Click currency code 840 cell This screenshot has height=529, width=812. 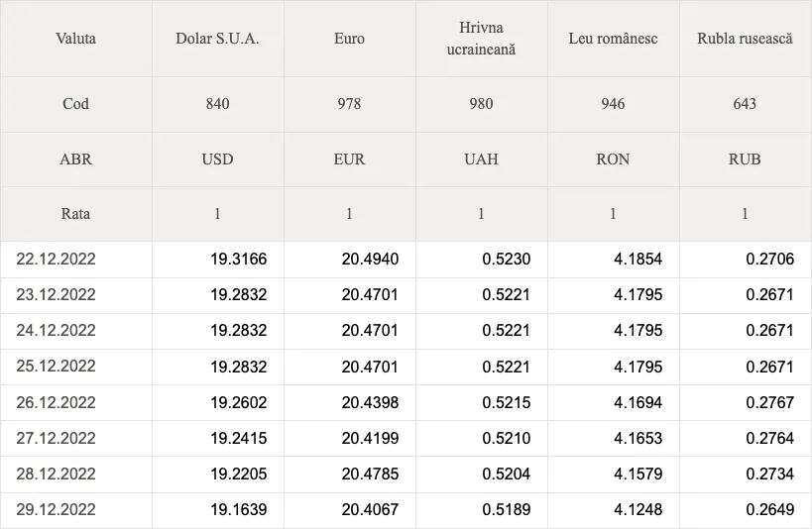click(217, 104)
